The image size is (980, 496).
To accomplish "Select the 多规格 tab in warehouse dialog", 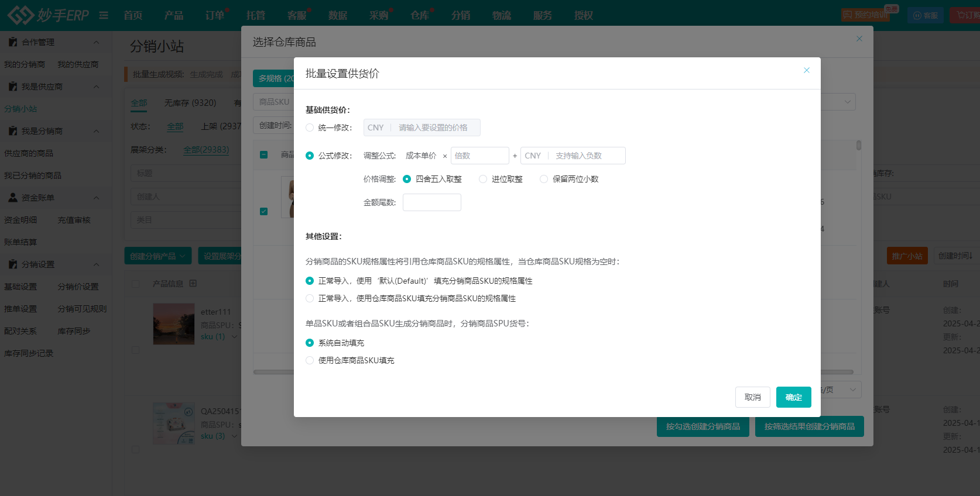I will click(x=273, y=78).
